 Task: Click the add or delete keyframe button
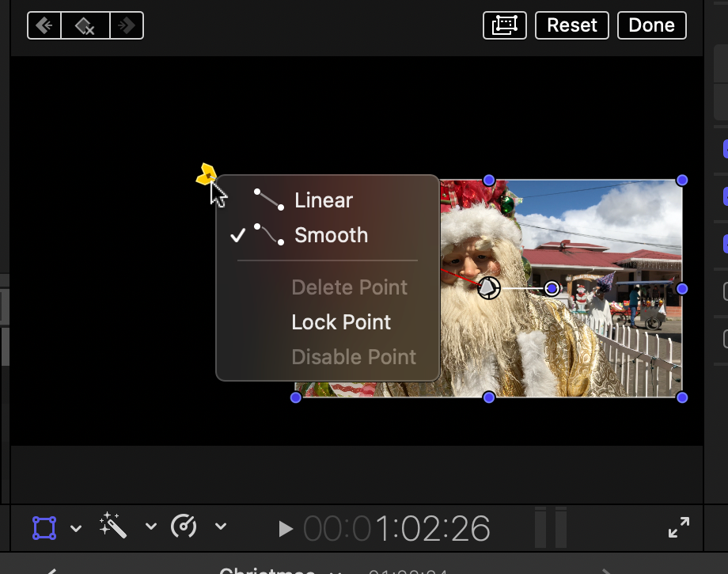coord(85,26)
